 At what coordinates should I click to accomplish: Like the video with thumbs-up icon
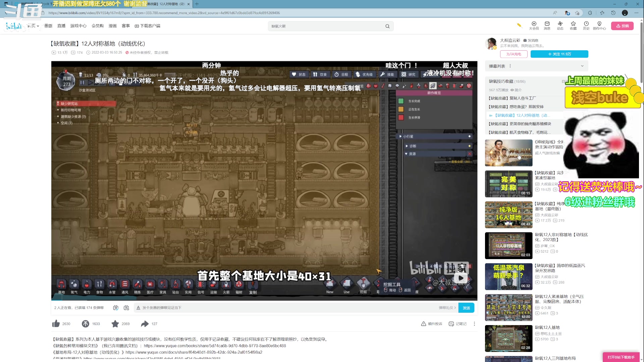56,324
